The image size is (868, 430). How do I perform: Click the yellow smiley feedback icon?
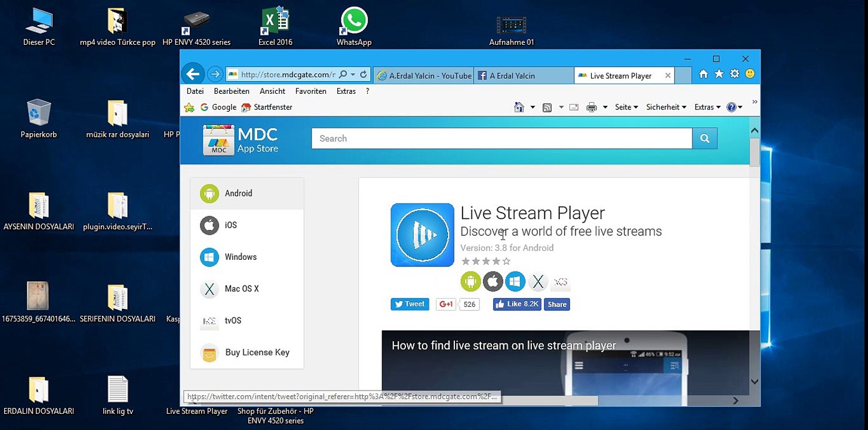750,74
